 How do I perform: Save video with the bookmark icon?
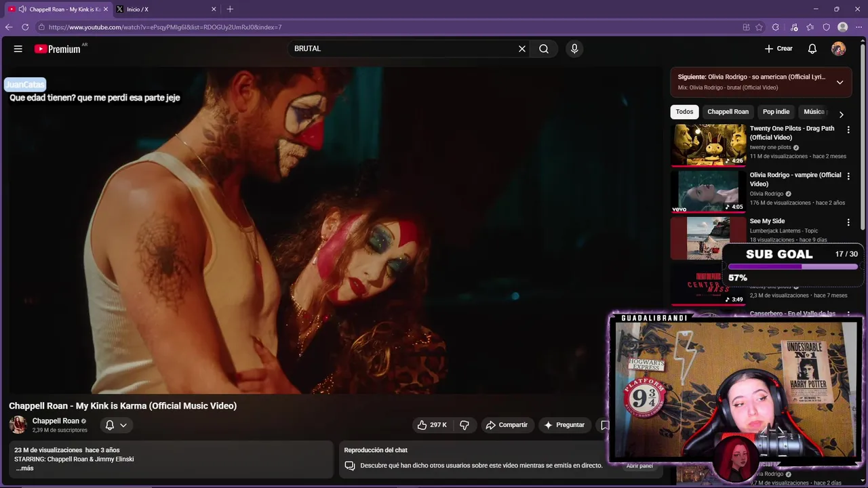click(x=604, y=425)
